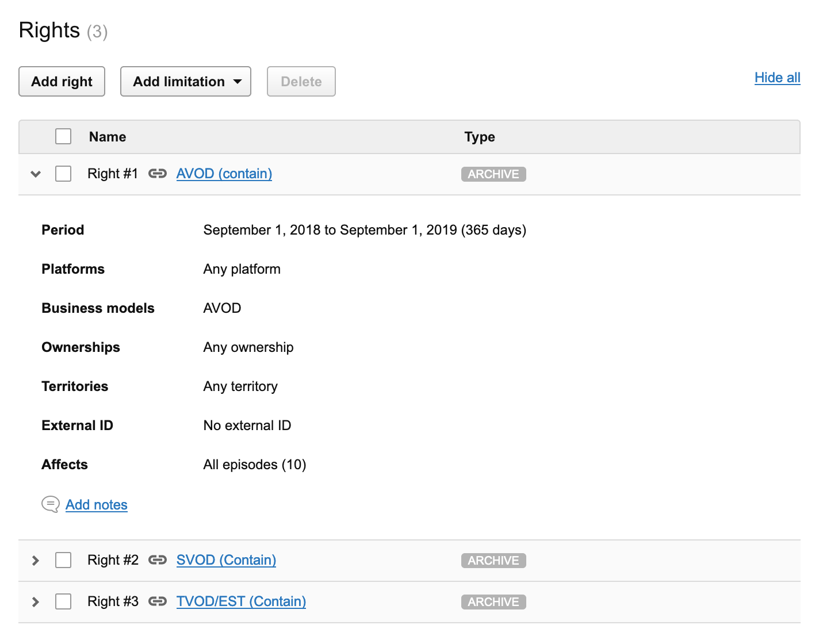Click the link icon beside Right #1

click(157, 174)
